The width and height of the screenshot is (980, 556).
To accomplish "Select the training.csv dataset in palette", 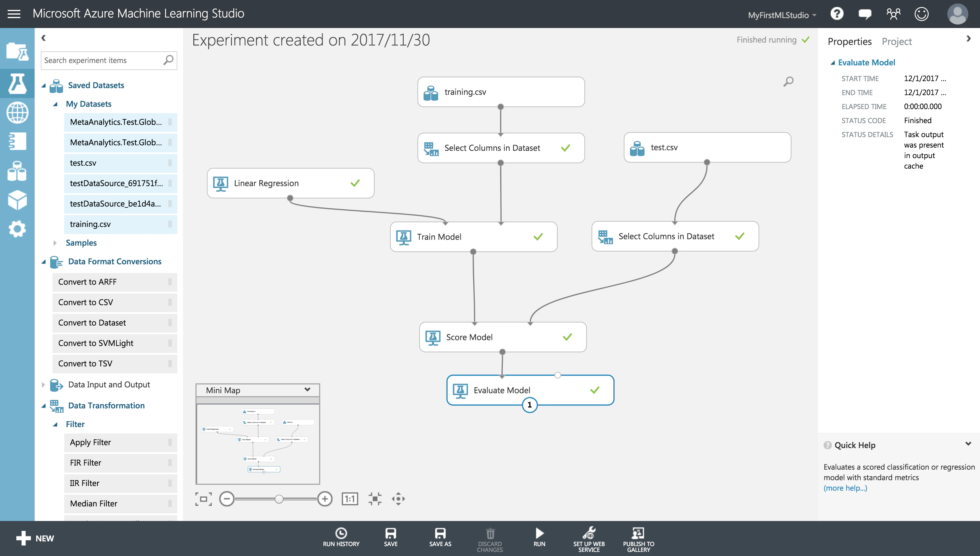I will point(121,224).
